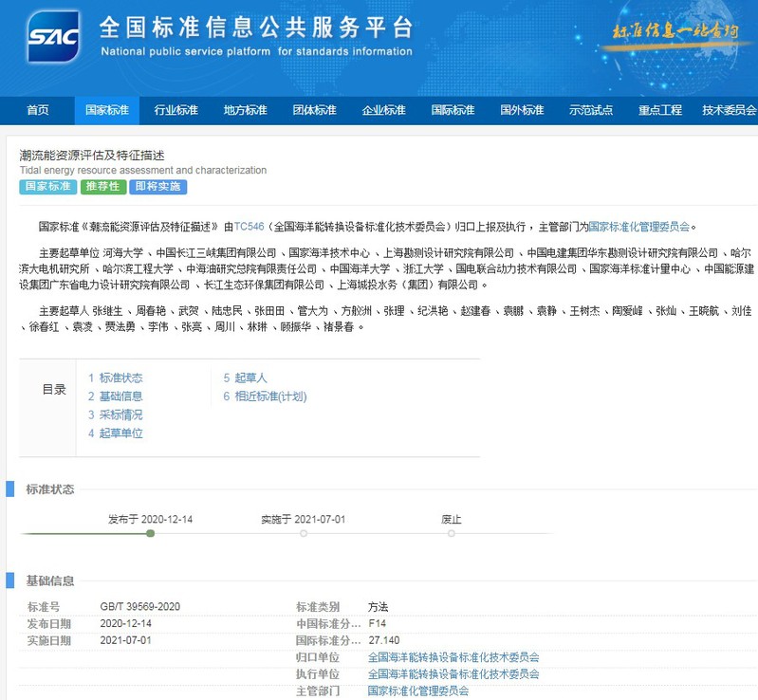Switch to the 行业标准 tab
758x700 pixels.
[x=176, y=110]
